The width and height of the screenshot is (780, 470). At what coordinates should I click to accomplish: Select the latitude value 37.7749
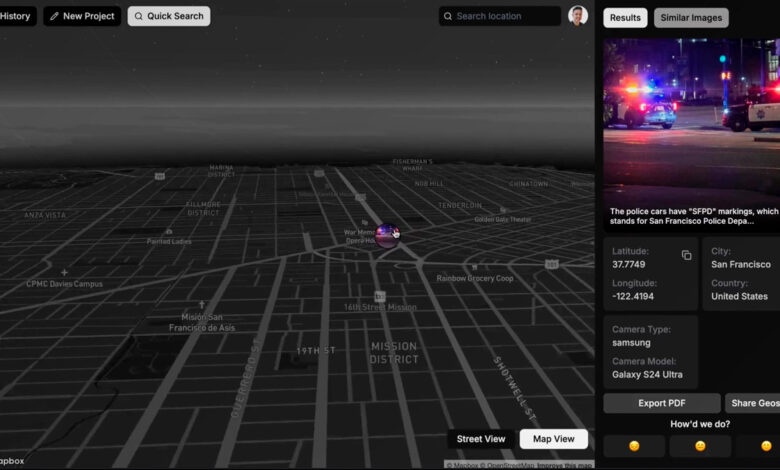click(x=628, y=265)
